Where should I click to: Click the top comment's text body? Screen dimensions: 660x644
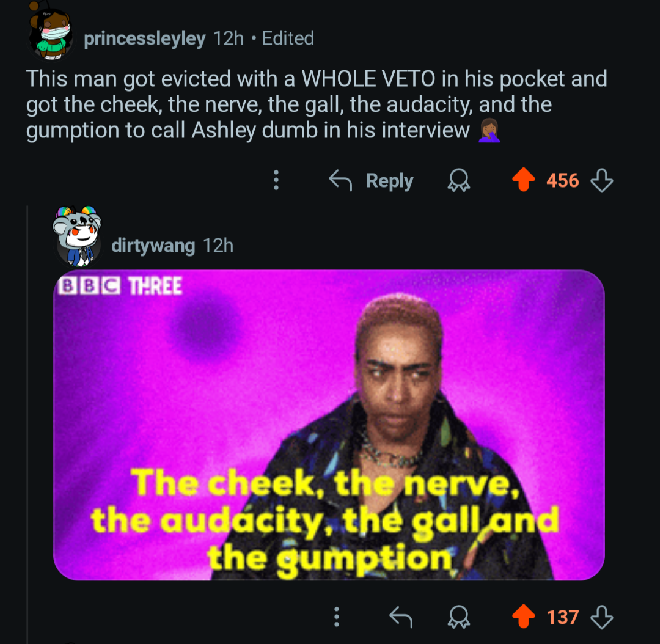point(317,105)
